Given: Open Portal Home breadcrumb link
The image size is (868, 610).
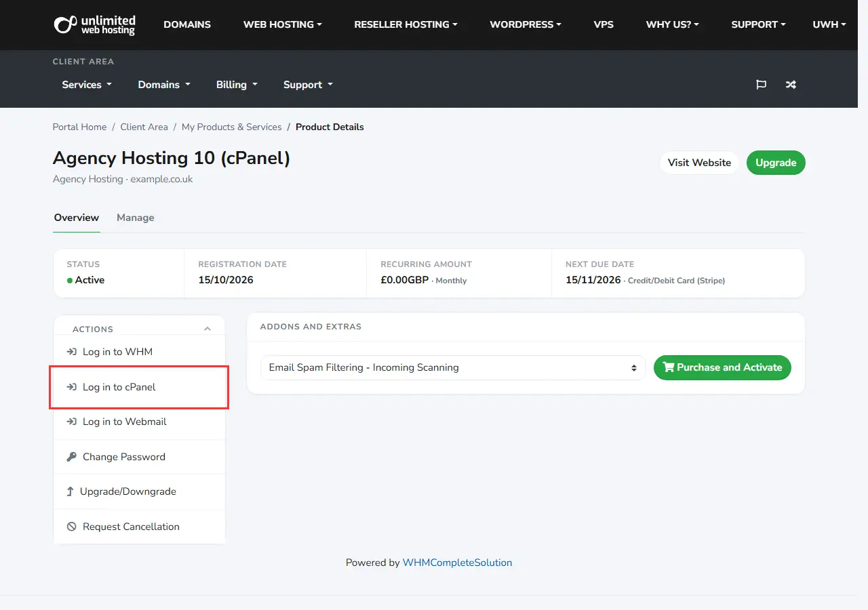Looking at the screenshot, I should point(79,127).
